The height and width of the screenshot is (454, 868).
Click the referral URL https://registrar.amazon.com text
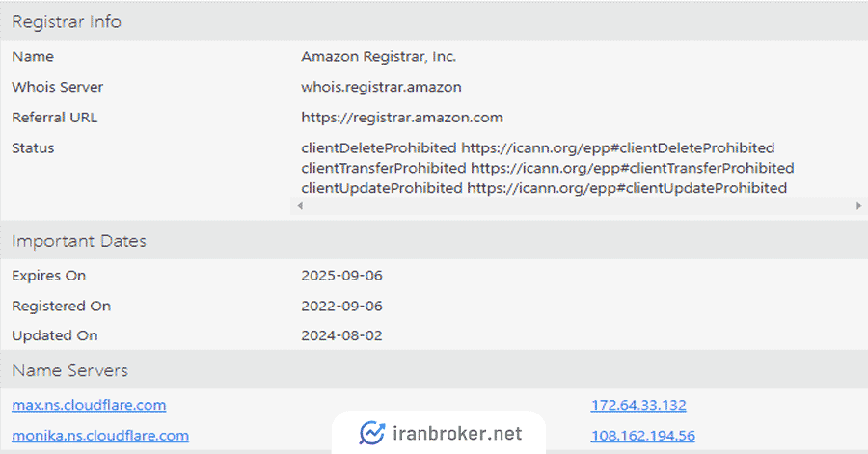[x=402, y=118]
